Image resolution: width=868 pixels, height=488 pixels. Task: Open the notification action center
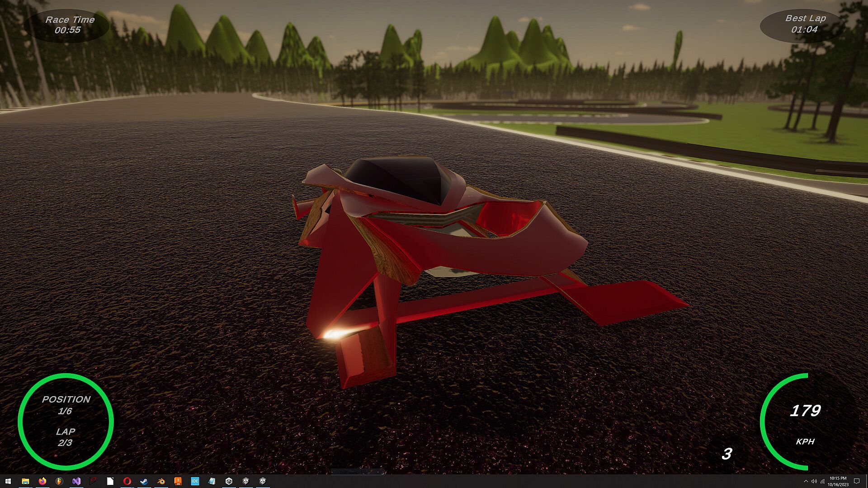[x=857, y=481]
